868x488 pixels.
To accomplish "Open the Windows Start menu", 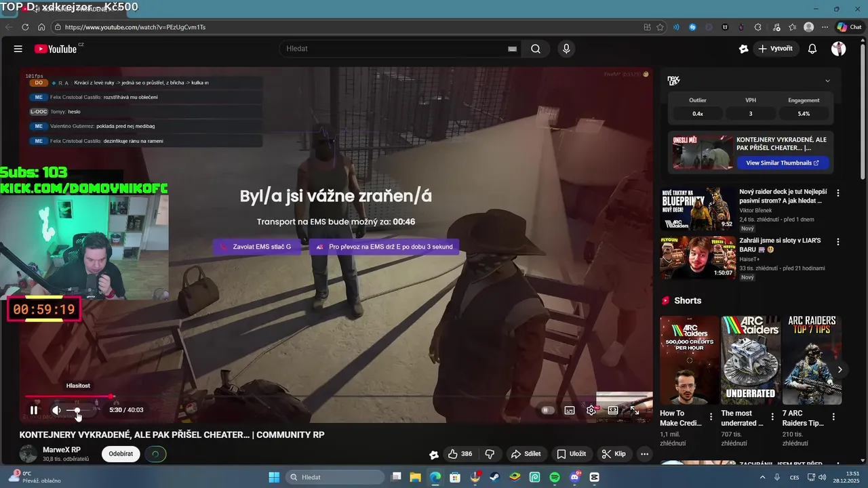I will pos(274,477).
